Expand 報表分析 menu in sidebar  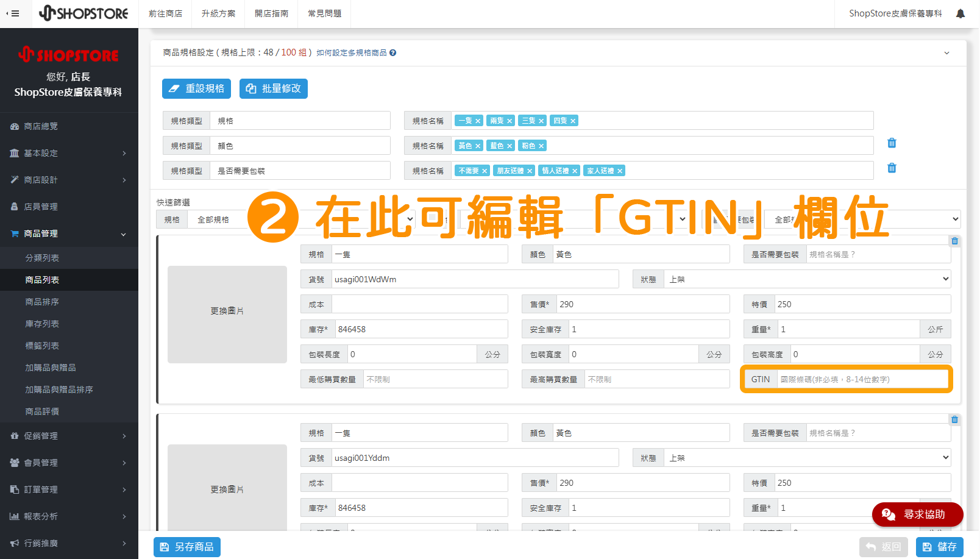[x=69, y=516]
